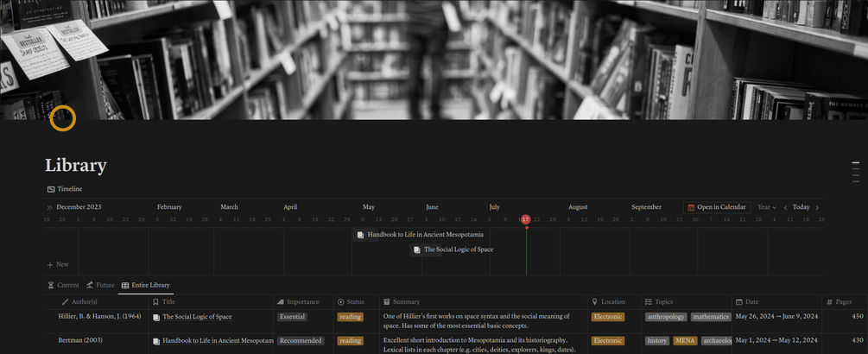Click the mathematics topic tag
The height and width of the screenshot is (354, 868).
tap(711, 317)
